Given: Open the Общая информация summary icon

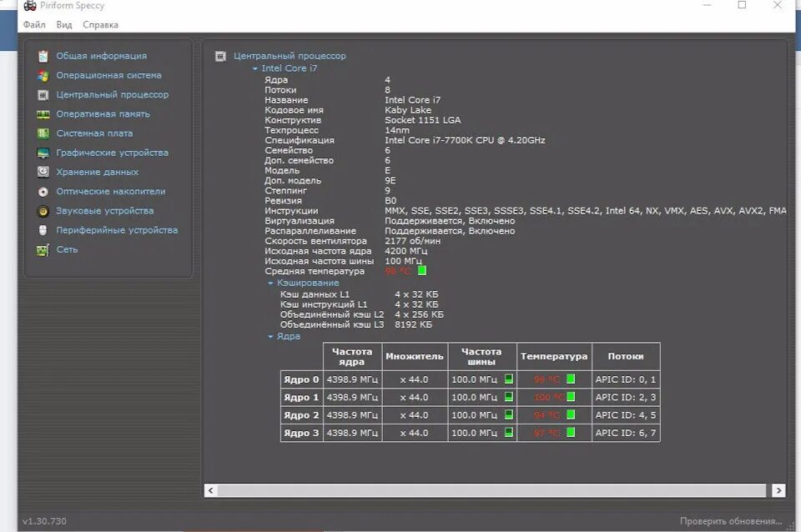Looking at the screenshot, I should coord(43,56).
